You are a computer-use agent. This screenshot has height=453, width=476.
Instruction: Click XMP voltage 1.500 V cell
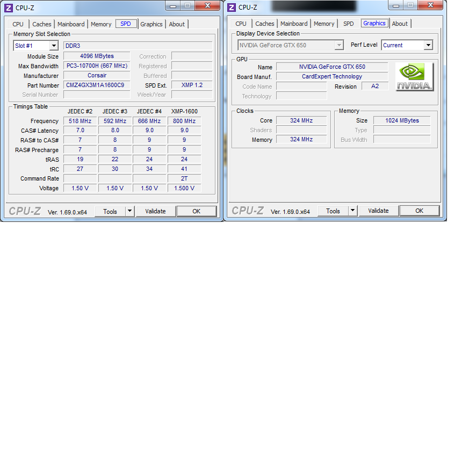coord(184,188)
